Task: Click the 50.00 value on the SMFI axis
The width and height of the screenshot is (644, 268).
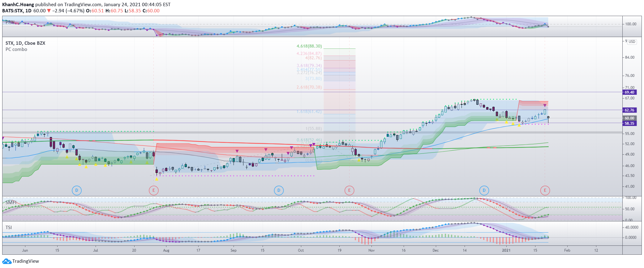Action: (629, 209)
